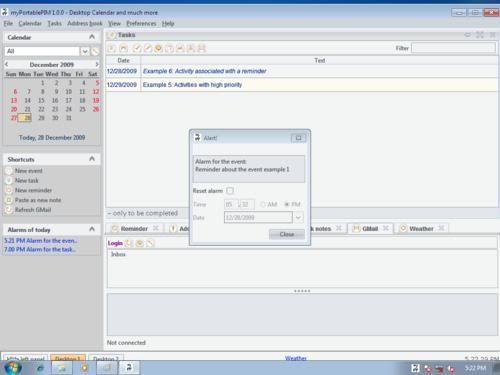
Task: Close the Alert dialog with Close button
Action: pos(287,234)
